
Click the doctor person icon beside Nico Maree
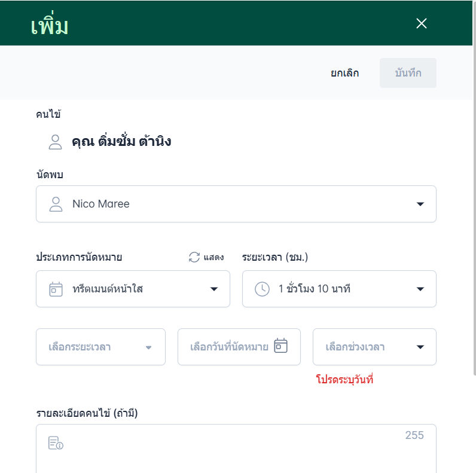tap(56, 204)
